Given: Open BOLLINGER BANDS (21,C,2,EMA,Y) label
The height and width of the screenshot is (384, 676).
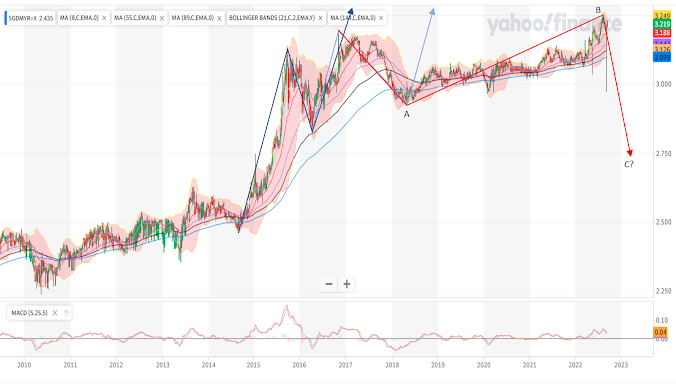Looking at the screenshot, I should [x=272, y=18].
